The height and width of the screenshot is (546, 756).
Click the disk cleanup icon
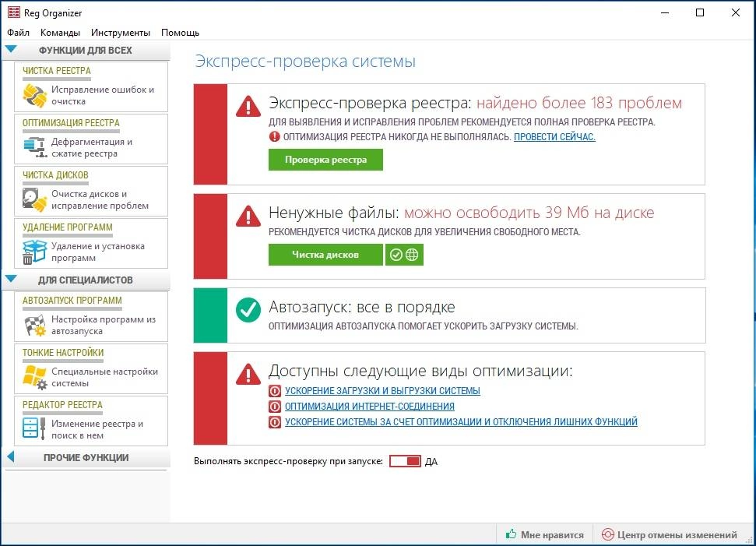tap(35, 199)
